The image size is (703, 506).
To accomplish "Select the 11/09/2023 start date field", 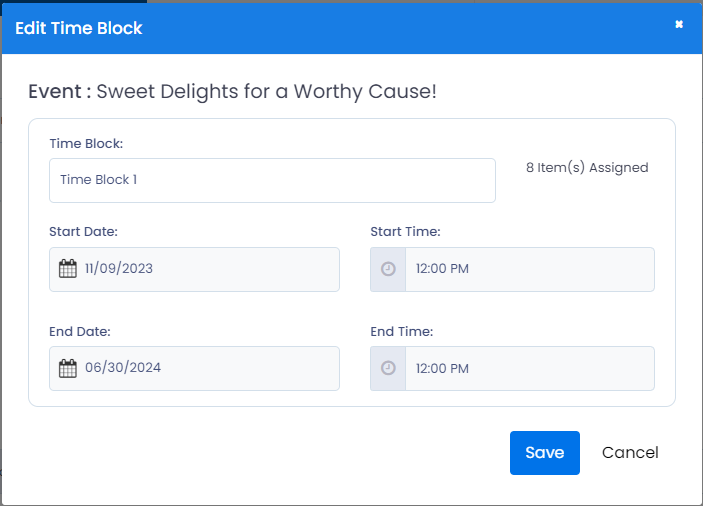I will (x=194, y=269).
